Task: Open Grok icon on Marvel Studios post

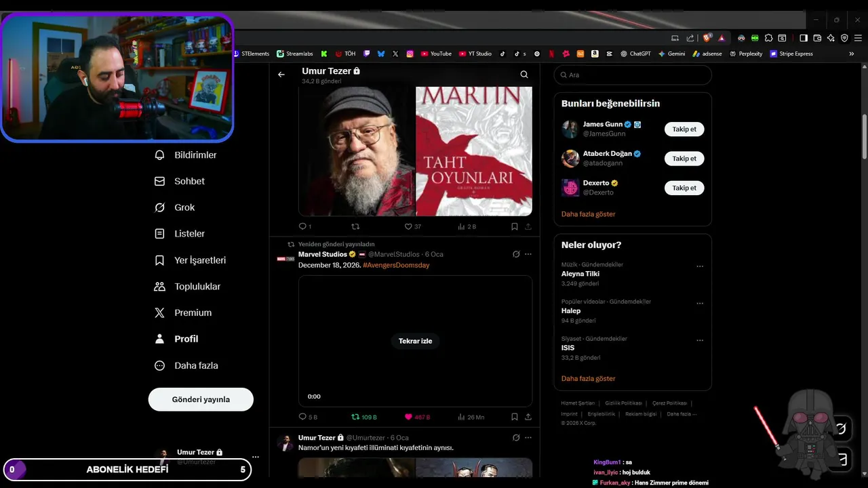Action: (x=516, y=254)
